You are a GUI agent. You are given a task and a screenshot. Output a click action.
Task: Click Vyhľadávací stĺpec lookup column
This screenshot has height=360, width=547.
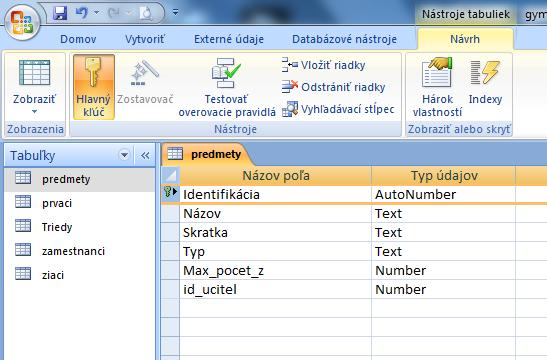click(338, 109)
